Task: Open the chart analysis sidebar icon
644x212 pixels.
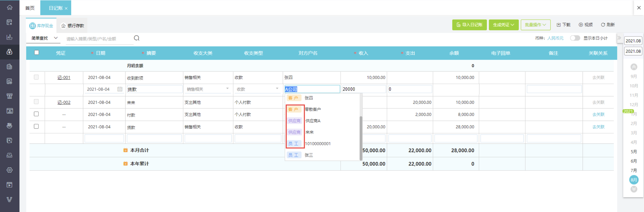Action: click(x=10, y=37)
